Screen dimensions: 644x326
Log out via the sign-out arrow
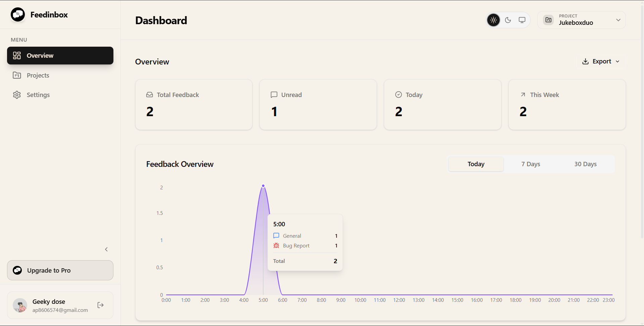(x=100, y=305)
